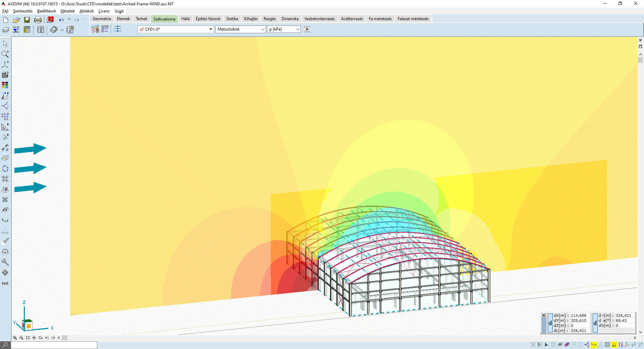The image size is (644, 349).
Task: Click the Save file icon
Action: coord(27,20)
